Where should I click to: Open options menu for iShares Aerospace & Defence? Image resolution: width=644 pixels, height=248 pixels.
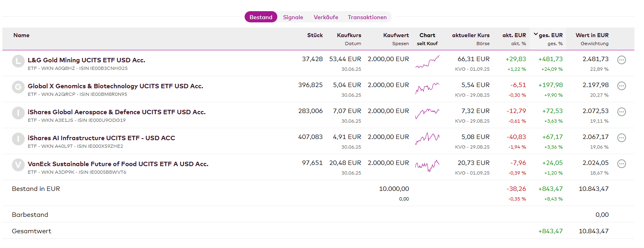[621, 112]
